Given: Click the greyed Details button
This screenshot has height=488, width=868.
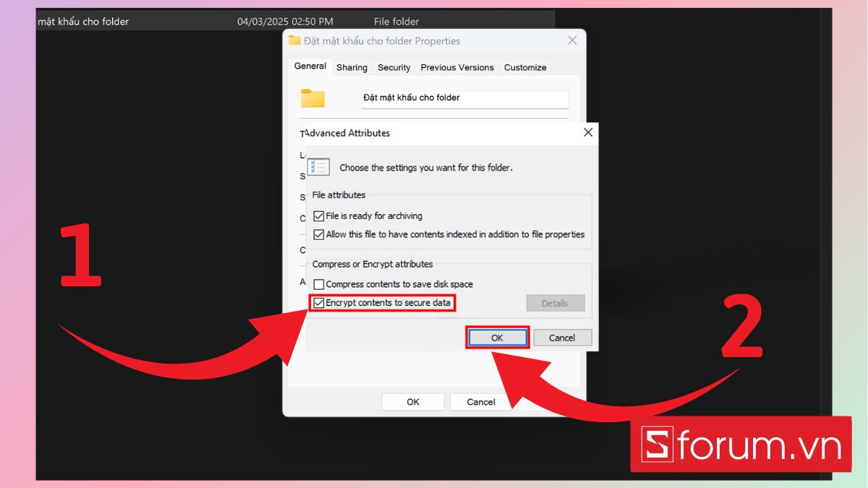Looking at the screenshot, I should [555, 303].
